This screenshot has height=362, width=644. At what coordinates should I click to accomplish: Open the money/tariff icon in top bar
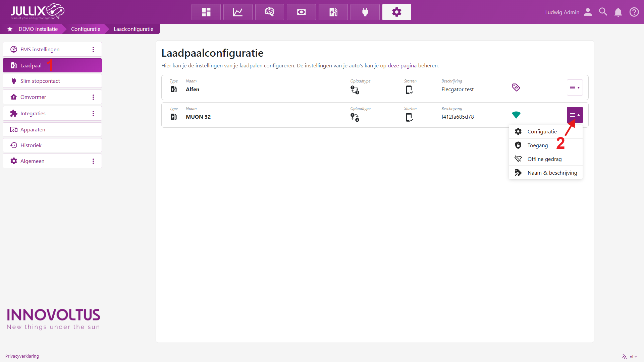coord(301,12)
